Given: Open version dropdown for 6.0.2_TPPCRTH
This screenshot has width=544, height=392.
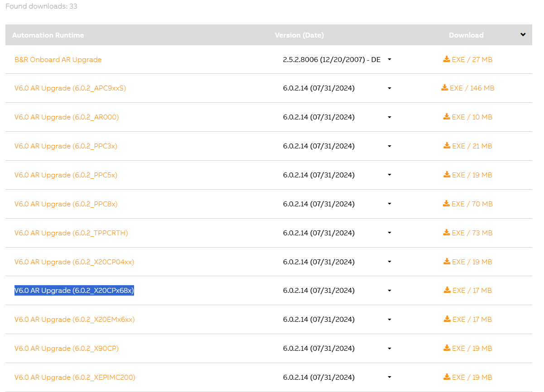Looking at the screenshot, I should (x=389, y=233).
